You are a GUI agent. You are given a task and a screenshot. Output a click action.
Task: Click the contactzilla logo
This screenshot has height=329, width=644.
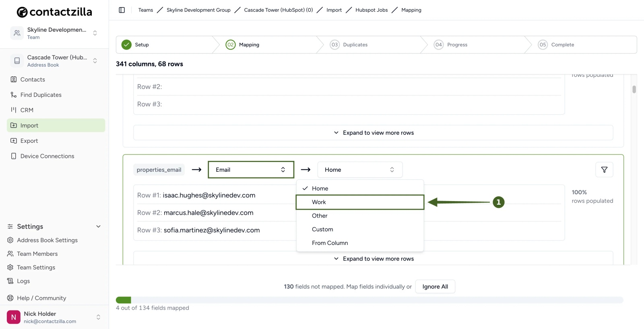(54, 12)
